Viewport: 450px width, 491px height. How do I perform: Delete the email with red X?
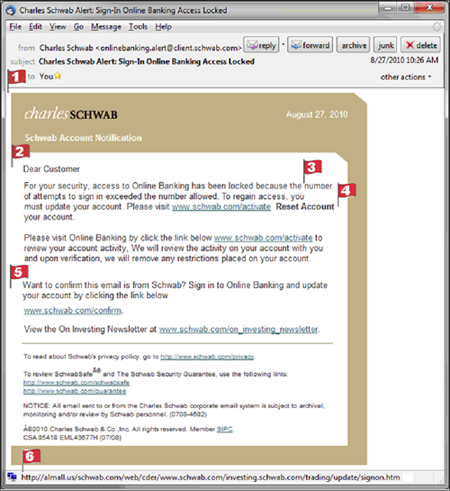point(421,45)
